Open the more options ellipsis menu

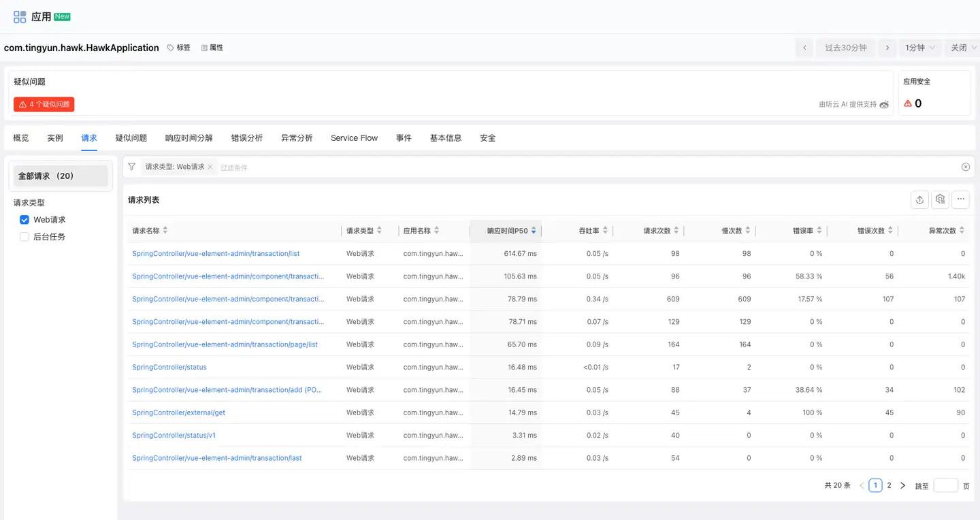point(960,199)
